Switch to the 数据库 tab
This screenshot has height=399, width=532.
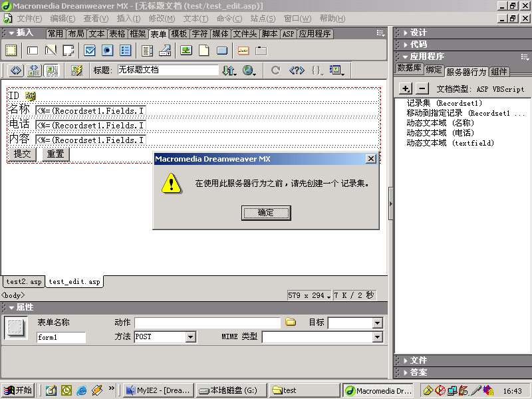click(x=409, y=68)
